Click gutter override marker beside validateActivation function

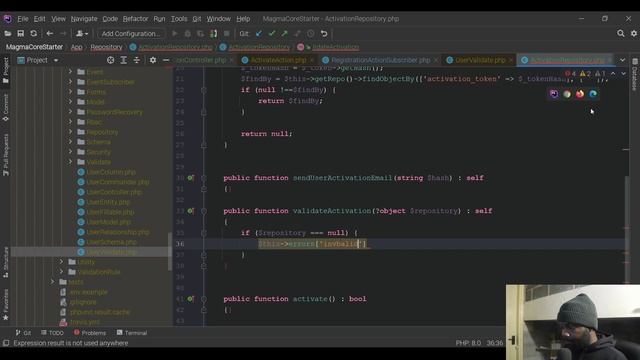191,211
